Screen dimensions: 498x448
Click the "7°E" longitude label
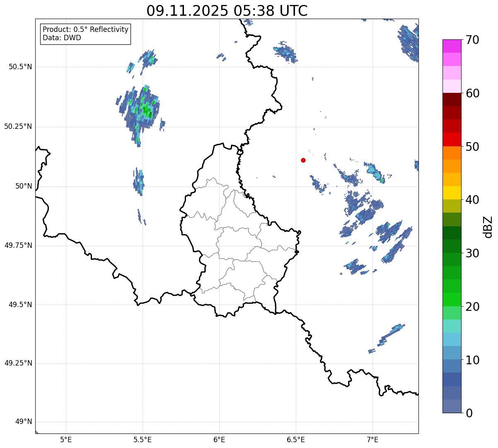point(372,440)
